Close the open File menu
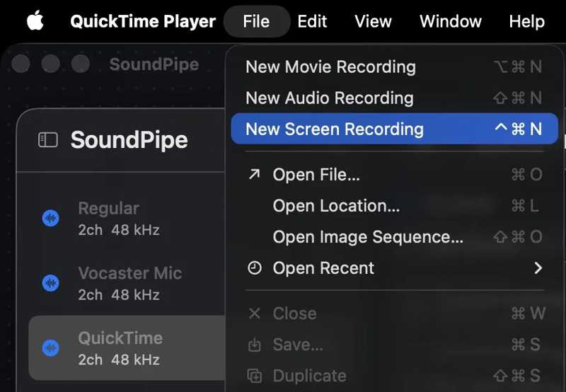 pyautogui.click(x=256, y=21)
